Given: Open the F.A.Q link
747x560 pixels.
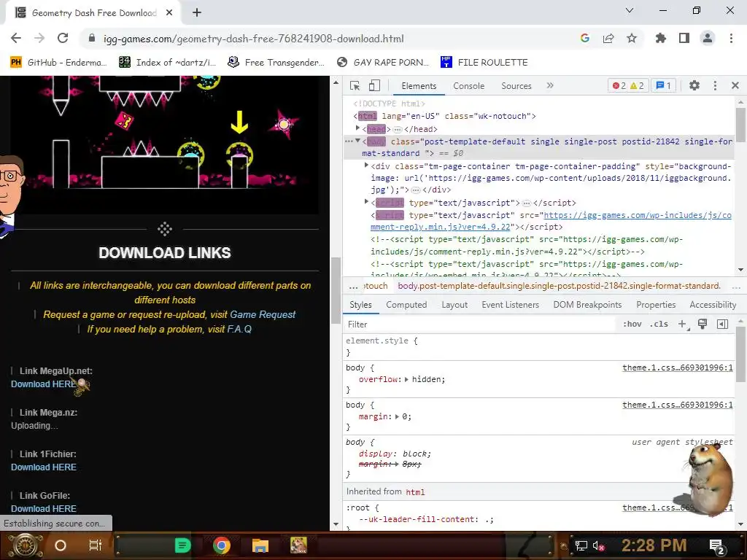Looking at the screenshot, I should [239, 329].
